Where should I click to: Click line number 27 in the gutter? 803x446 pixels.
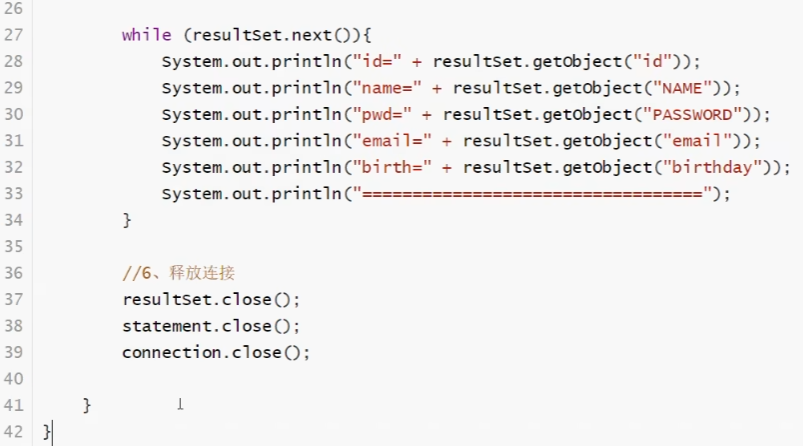coord(14,35)
